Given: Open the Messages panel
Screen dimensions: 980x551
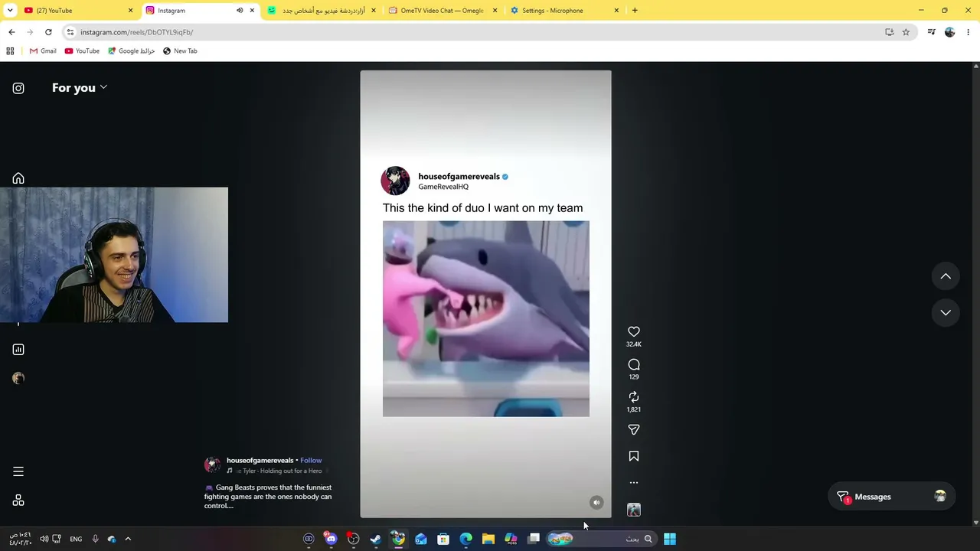Looking at the screenshot, I should (891, 497).
